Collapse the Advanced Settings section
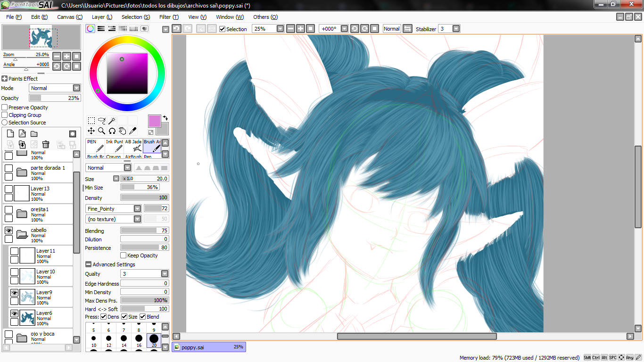 (88, 264)
